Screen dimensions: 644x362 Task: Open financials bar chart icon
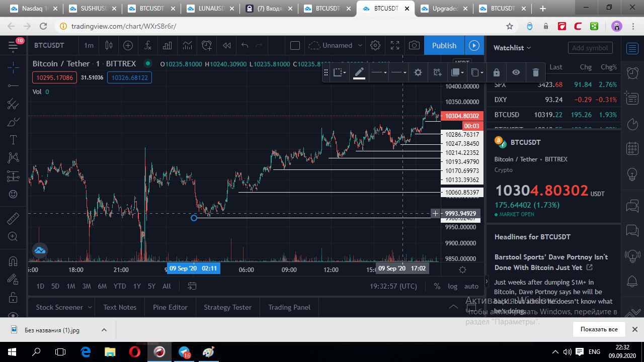(x=168, y=46)
